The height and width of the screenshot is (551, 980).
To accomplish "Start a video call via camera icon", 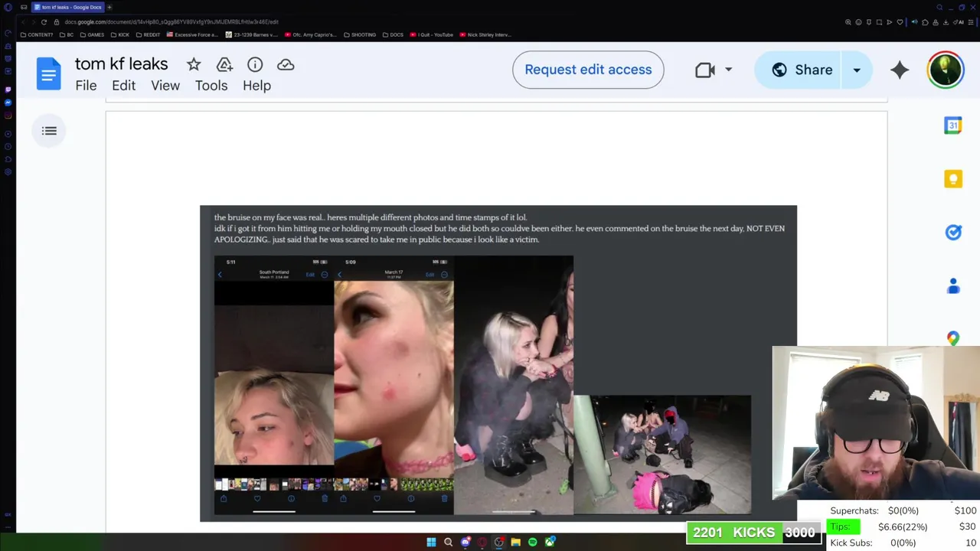I will [x=705, y=70].
